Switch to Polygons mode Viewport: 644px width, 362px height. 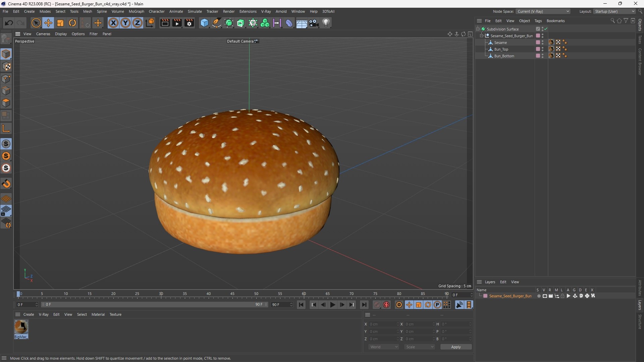coord(6,103)
